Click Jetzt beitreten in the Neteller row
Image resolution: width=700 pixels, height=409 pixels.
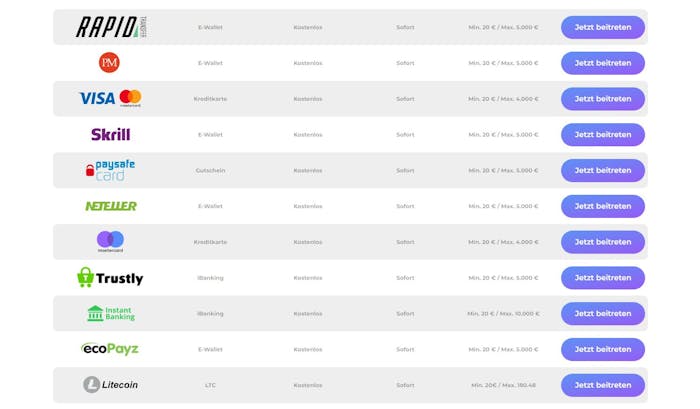point(603,206)
